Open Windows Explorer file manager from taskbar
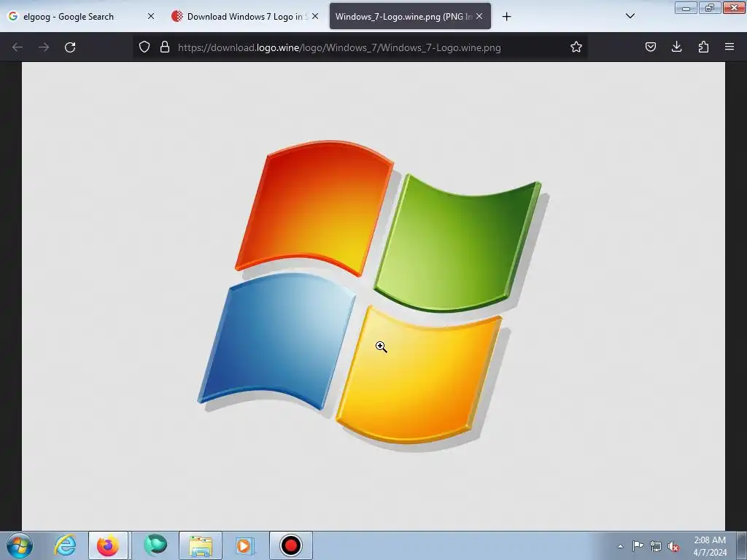 coord(201,545)
